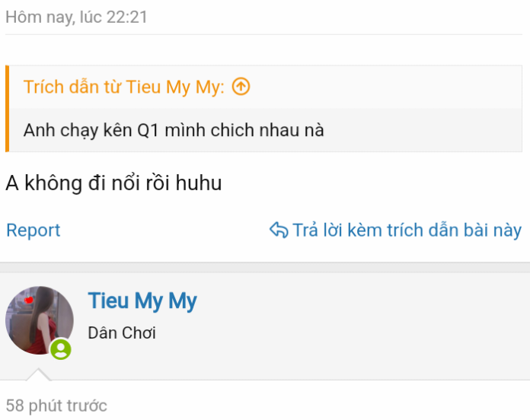Click the 'Dân Chơi' user title
The width and height of the screenshot is (530, 420).
(122, 333)
